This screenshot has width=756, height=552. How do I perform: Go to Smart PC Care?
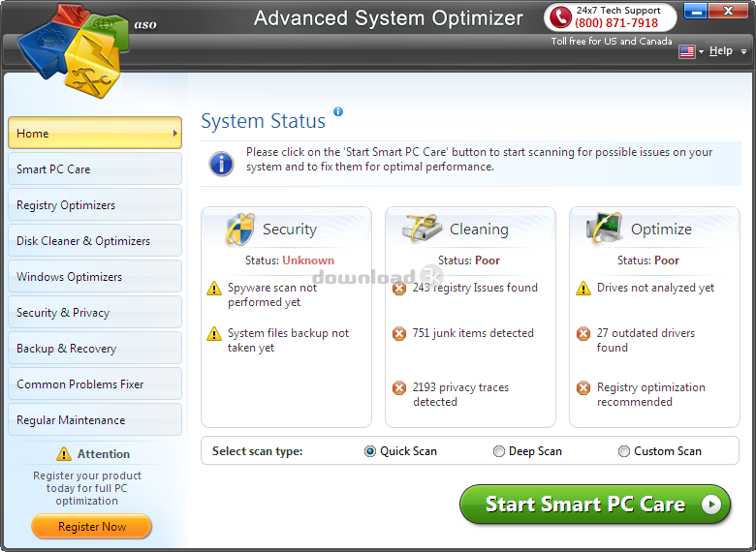tap(95, 169)
